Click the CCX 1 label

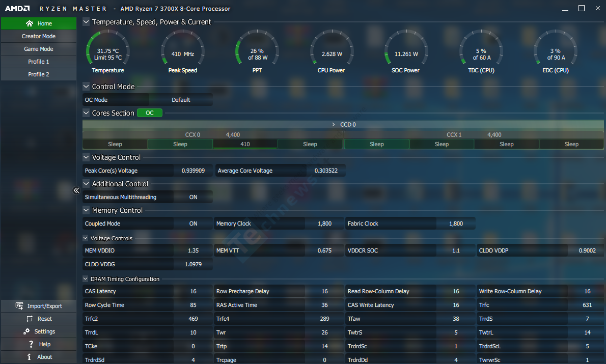[454, 135]
